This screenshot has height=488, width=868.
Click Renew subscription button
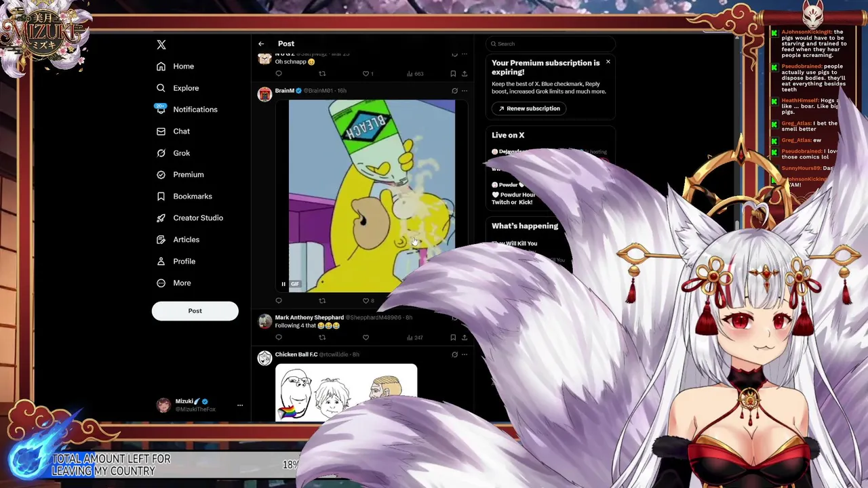[529, 108]
